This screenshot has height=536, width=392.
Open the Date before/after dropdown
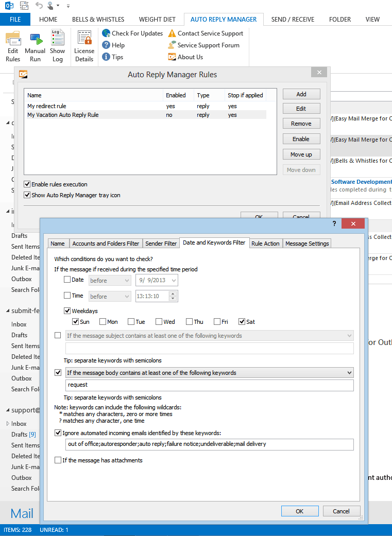click(x=110, y=281)
